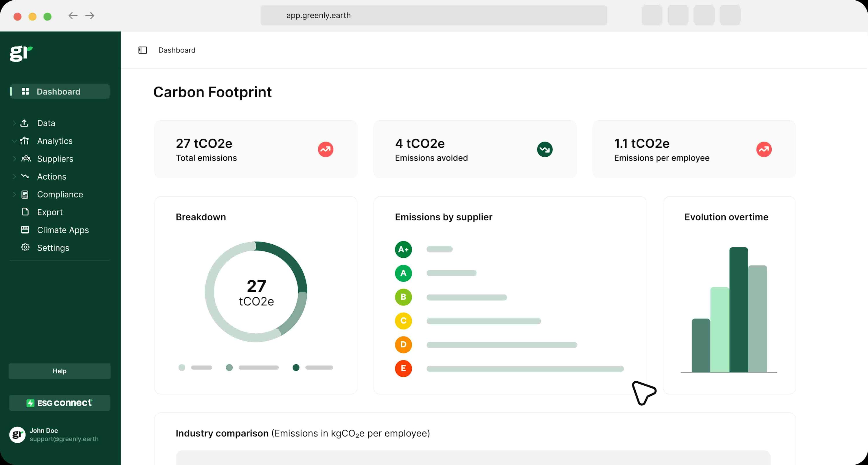Open the Settings menu item

(54, 247)
